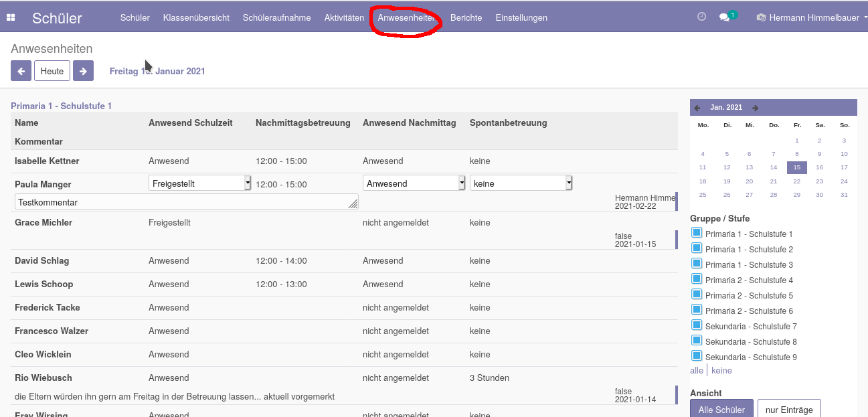
Task: Click the date 'Freitag 15. Januar 2021'
Action: (157, 71)
